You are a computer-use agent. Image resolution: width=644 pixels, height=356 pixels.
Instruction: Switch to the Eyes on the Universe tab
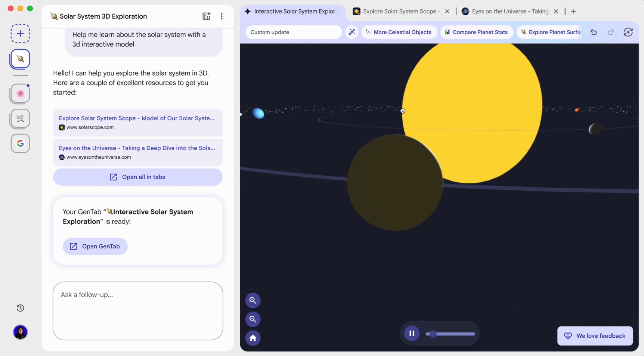click(508, 12)
